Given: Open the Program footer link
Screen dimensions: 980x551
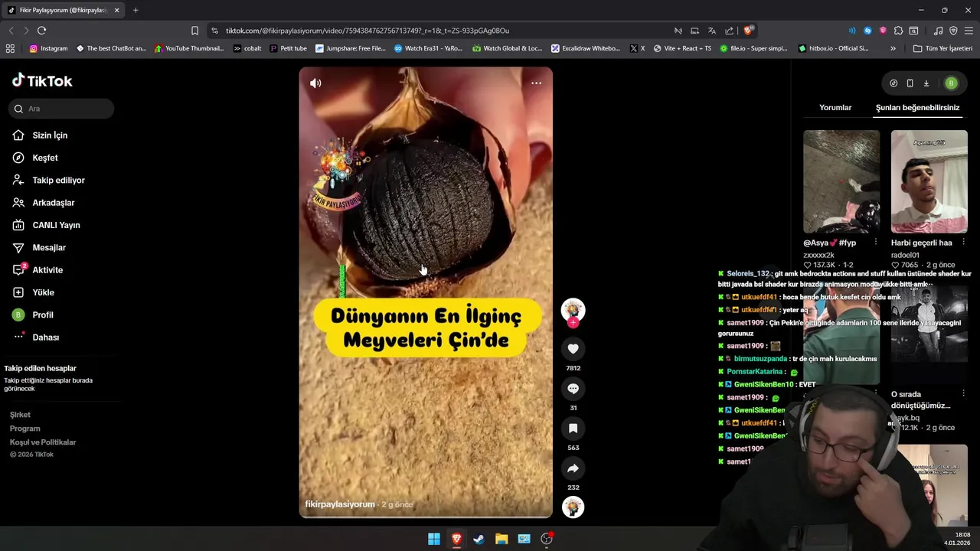Looking at the screenshot, I should point(25,429).
